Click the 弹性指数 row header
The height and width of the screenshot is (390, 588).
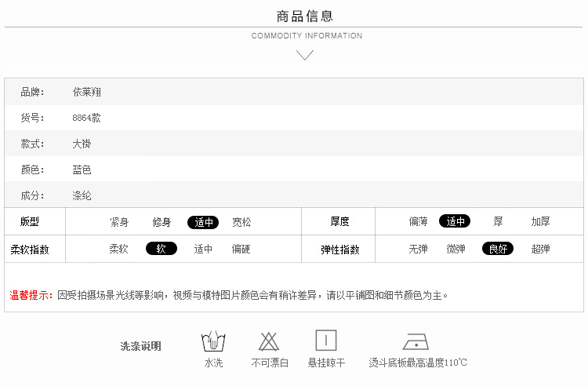[x=339, y=250]
